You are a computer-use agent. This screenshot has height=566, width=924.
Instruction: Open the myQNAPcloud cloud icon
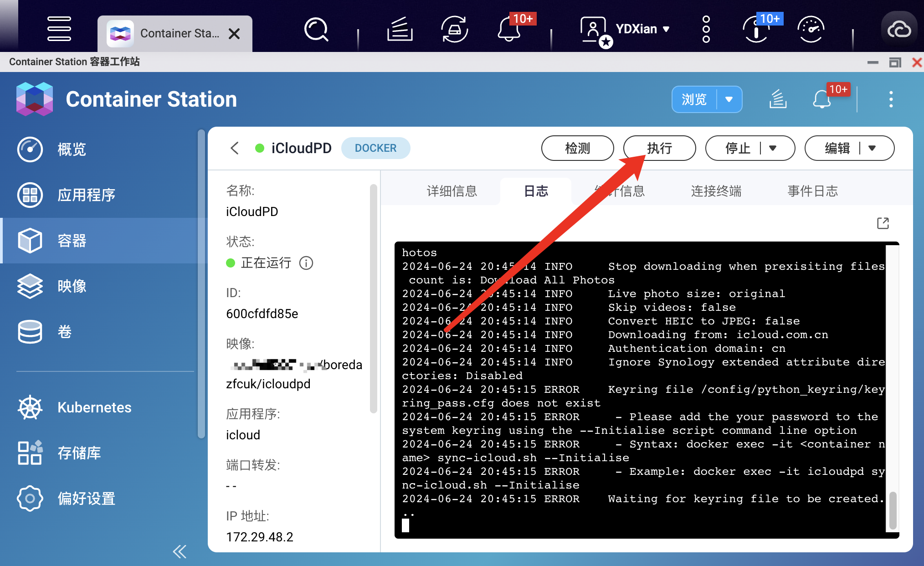pyautogui.click(x=899, y=30)
